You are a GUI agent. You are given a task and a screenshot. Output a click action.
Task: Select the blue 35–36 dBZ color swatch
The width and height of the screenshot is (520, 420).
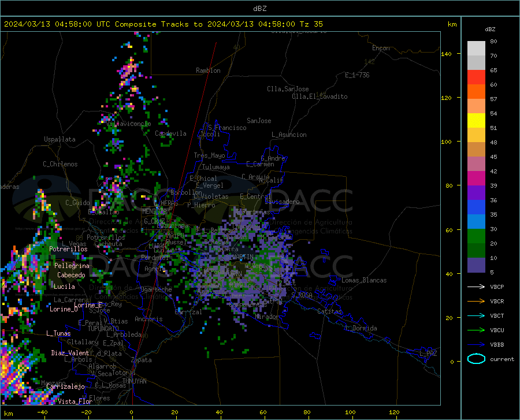click(x=476, y=207)
